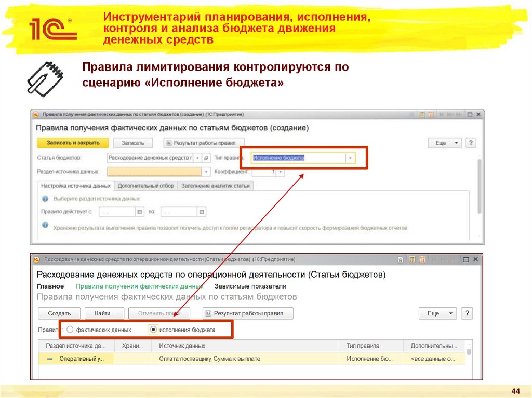Click the calculator icon in lower window title bar

click(412, 259)
